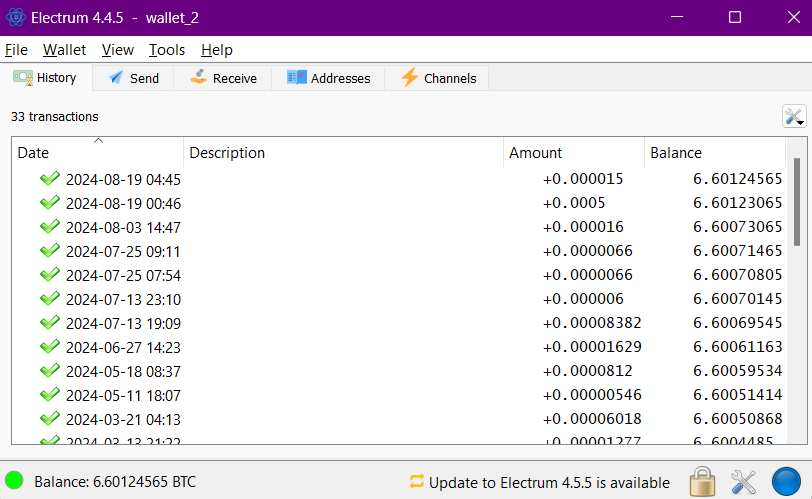Open the Help menu
Image resolution: width=812 pixels, height=499 pixels.
pyautogui.click(x=216, y=50)
